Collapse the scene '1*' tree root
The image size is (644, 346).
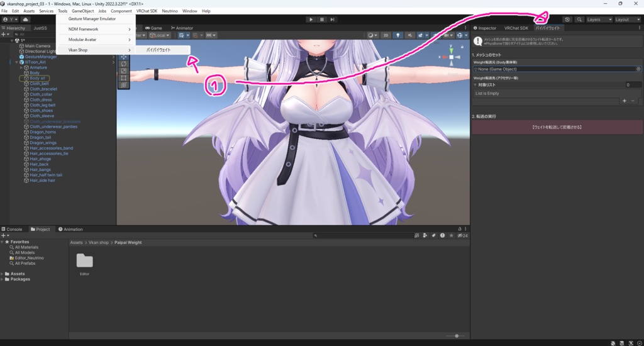click(x=13, y=41)
